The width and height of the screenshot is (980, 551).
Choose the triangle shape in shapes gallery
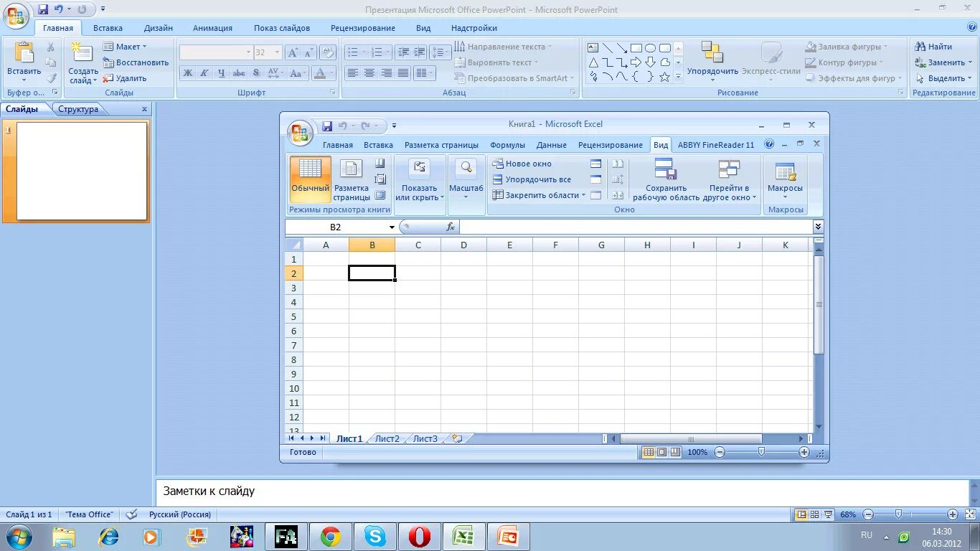click(593, 62)
